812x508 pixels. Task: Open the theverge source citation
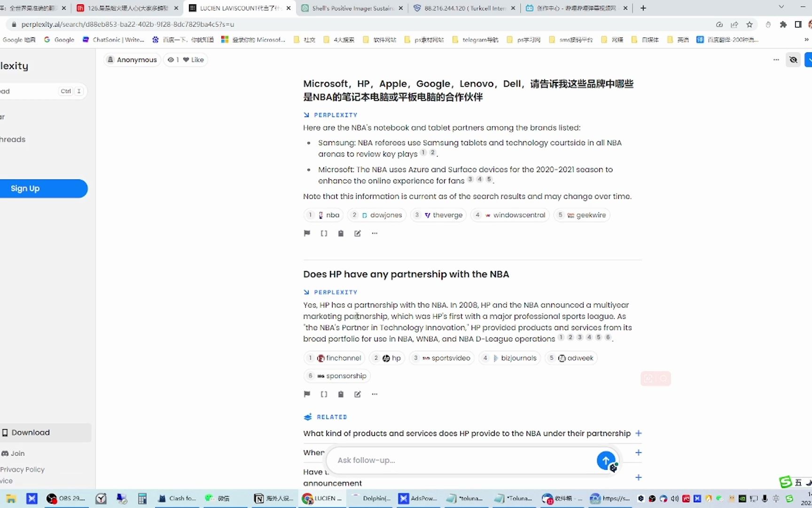[x=438, y=215]
